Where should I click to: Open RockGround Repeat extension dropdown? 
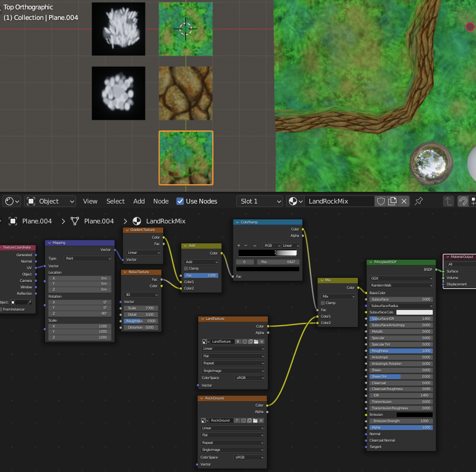[232, 443]
